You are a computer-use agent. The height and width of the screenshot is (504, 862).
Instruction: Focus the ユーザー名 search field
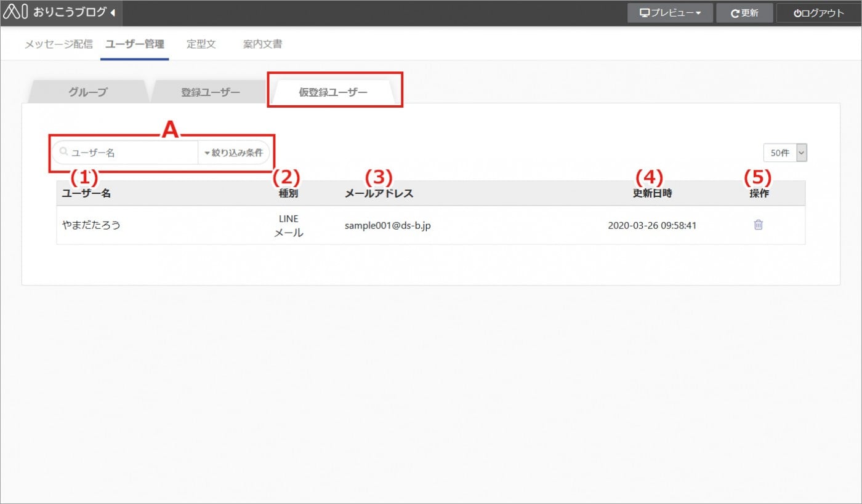[125, 153]
